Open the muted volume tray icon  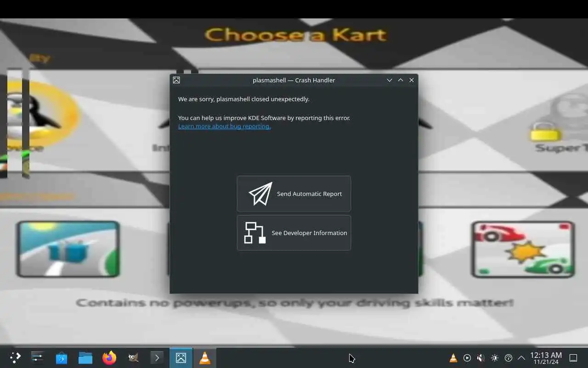[x=481, y=358]
